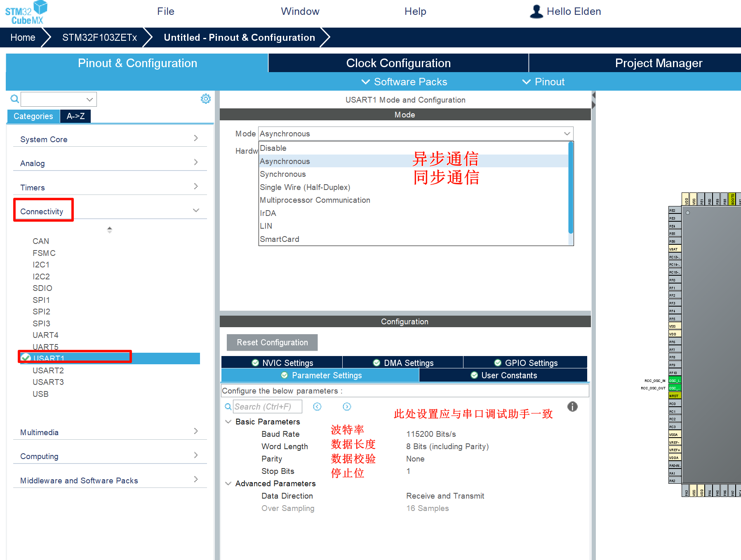Image resolution: width=741 pixels, height=560 pixels.
Task: Go to Home breadcrumb
Action: (x=23, y=37)
